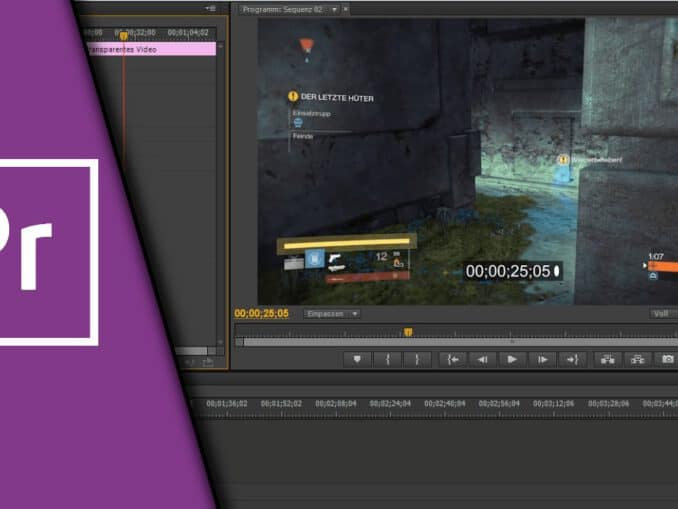The height and width of the screenshot is (509, 678).
Task: Open the left panel flyout menu
Action: 210,8
